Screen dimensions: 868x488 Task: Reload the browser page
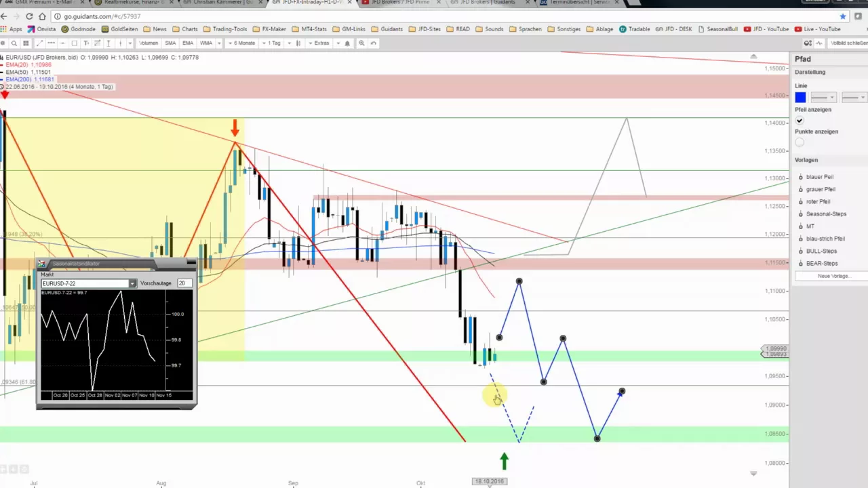(x=29, y=16)
